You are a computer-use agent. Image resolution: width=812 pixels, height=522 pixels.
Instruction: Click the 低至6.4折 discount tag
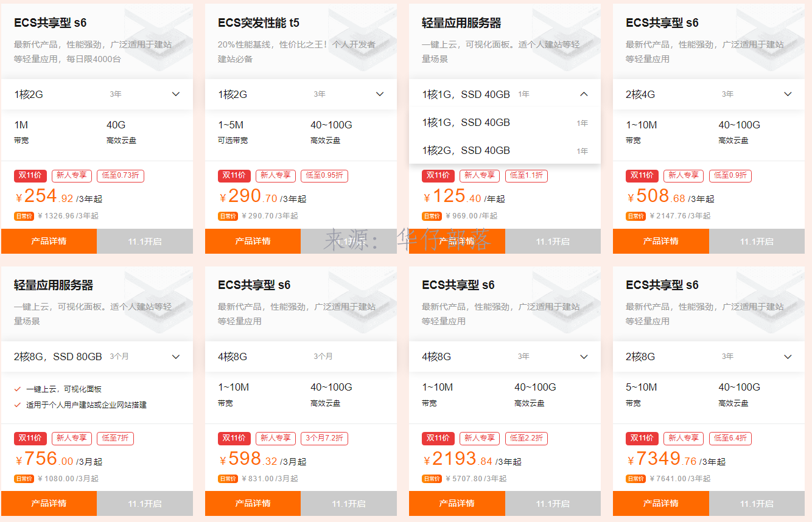pos(730,438)
